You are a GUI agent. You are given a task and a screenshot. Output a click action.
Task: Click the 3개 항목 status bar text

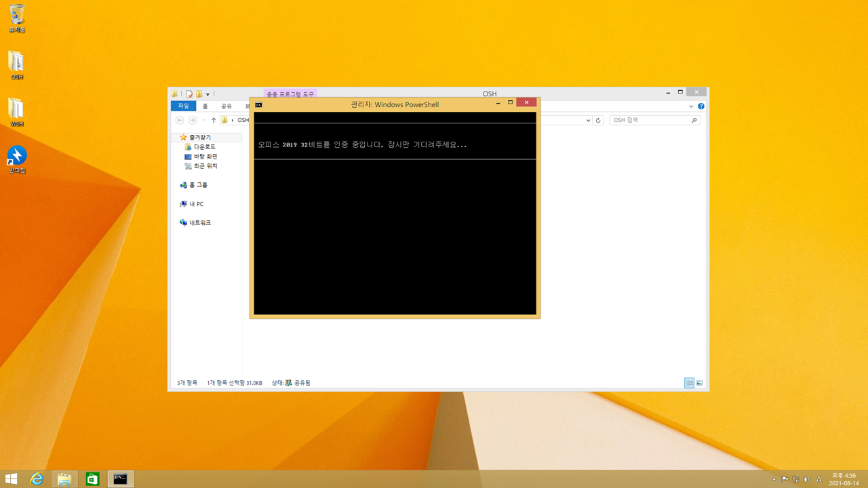point(187,383)
